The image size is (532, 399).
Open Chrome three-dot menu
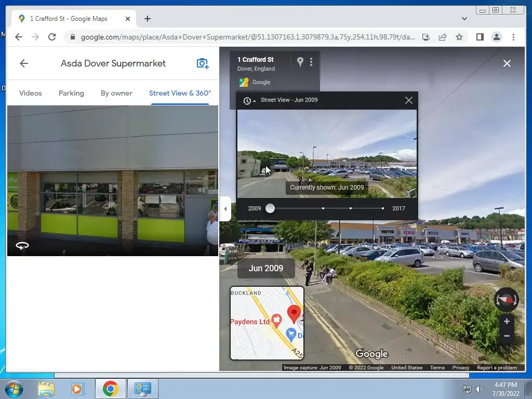513,37
